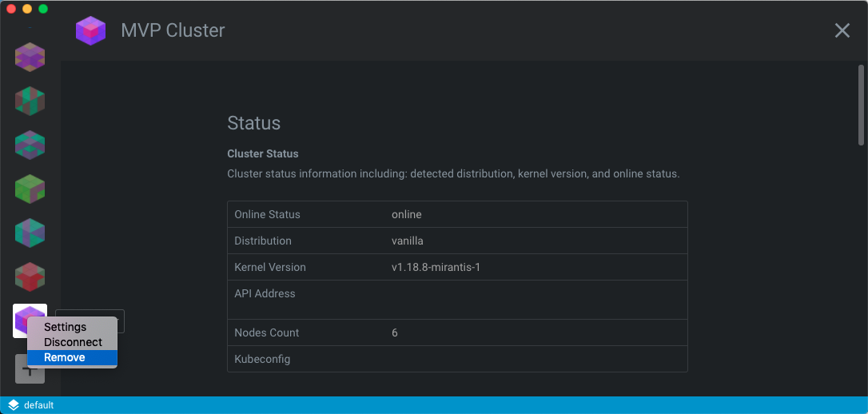Click the Nodes Count table row
868x414 pixels.
pyautogui.click(x=457, y=332)
